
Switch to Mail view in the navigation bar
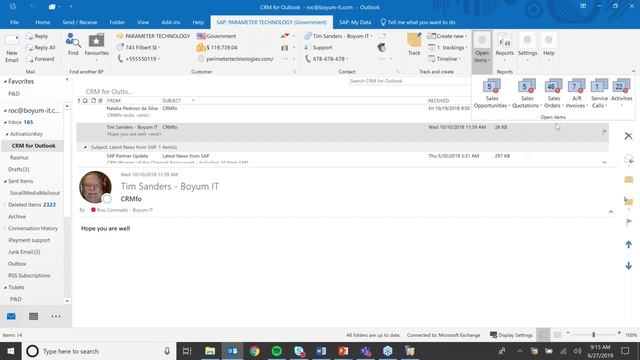click(11, 316)
